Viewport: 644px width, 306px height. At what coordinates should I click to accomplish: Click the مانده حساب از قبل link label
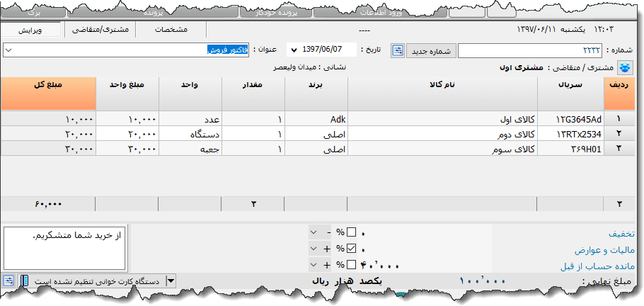597,266
